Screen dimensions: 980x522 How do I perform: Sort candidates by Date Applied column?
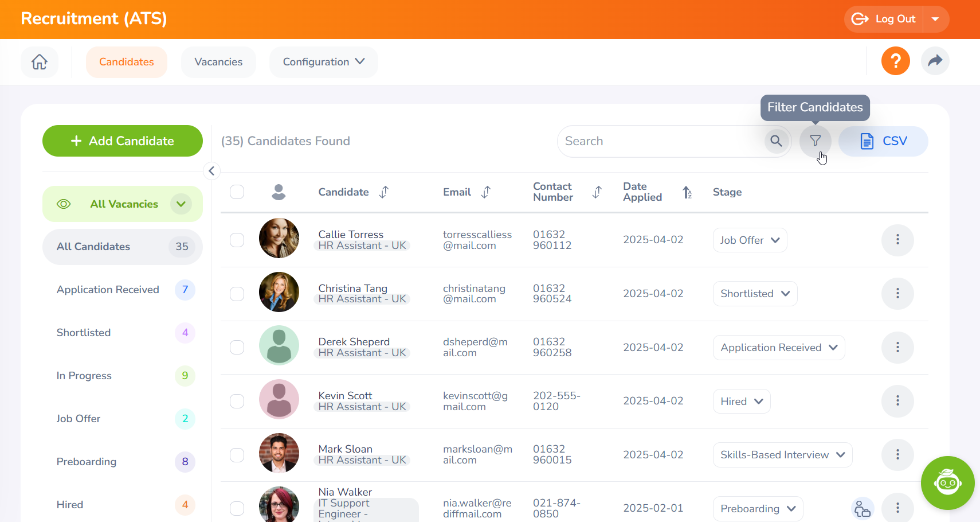click(x=687, y=192)
